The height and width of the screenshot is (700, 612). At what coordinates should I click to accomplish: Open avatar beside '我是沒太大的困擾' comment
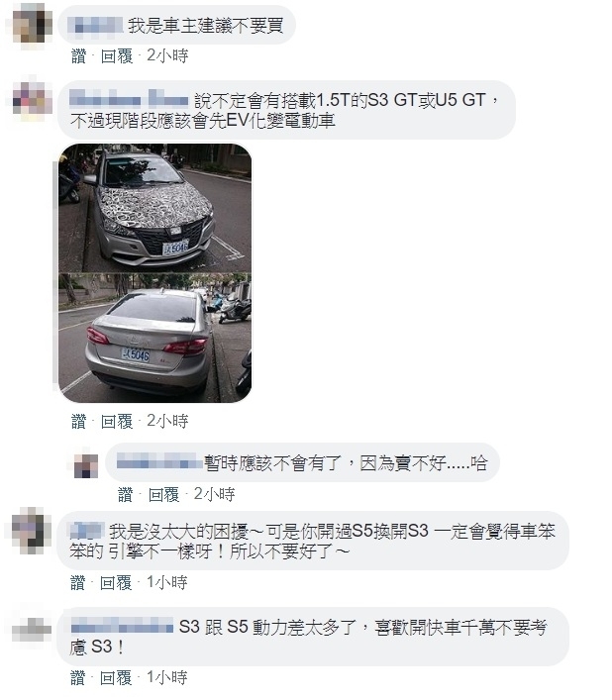tap(31, 531)
